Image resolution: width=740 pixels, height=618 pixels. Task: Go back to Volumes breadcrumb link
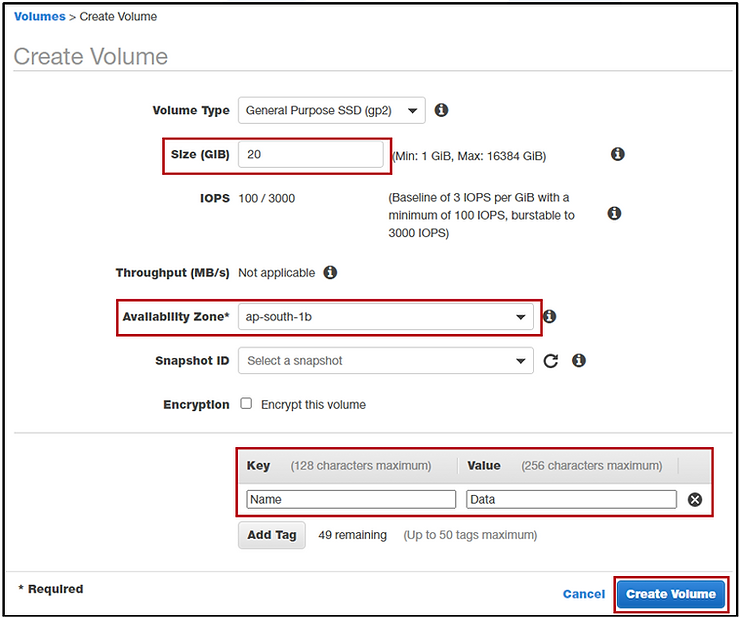tap(40, 17)
